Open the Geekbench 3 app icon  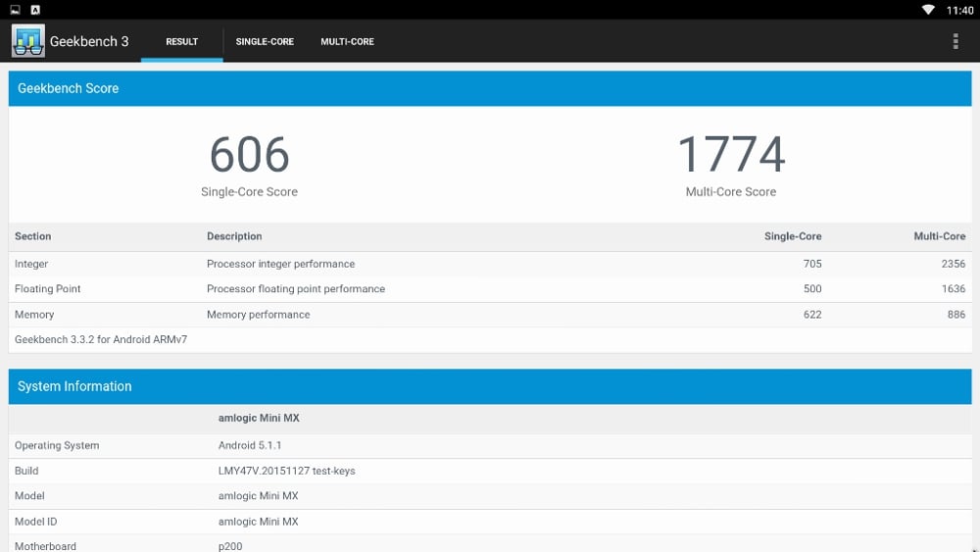tap(28, 41)
